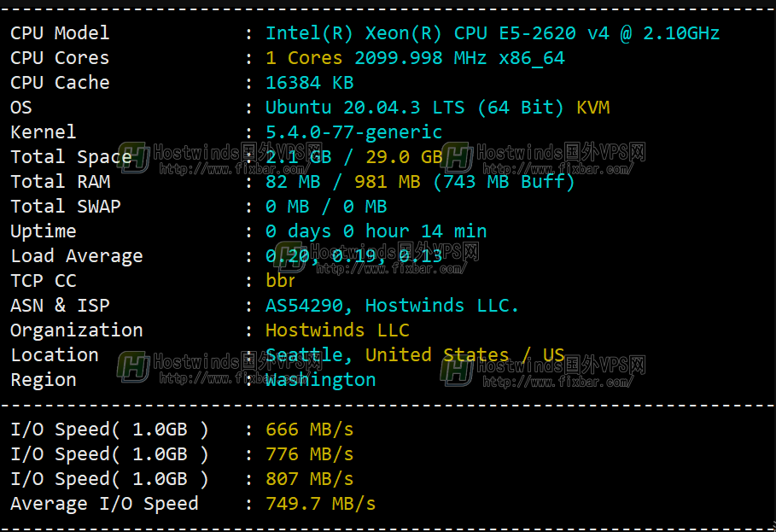Select the Intel Xeon E5-2620 v4 value

[493, 33]
